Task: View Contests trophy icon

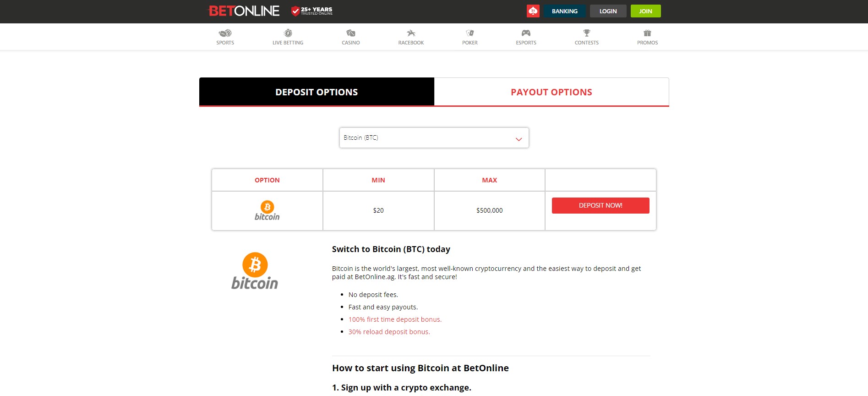Action: (587, 33)
